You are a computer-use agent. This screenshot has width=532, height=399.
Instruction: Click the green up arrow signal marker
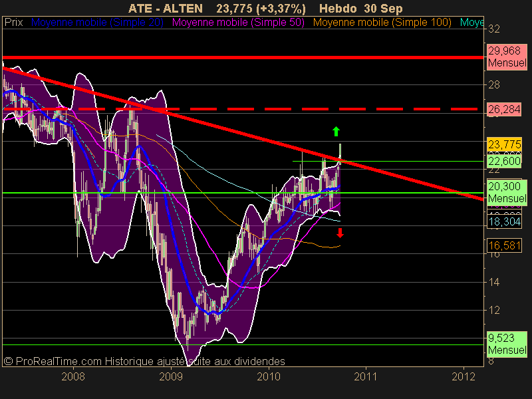point(336,131)
